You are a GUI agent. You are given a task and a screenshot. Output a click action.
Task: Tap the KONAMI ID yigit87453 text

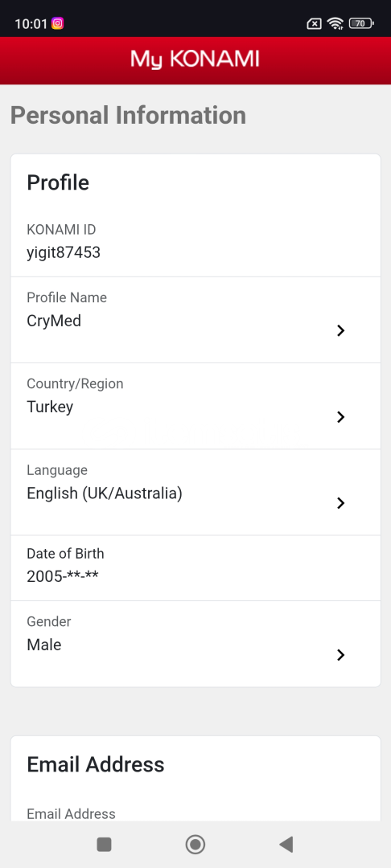coord(64,253)
